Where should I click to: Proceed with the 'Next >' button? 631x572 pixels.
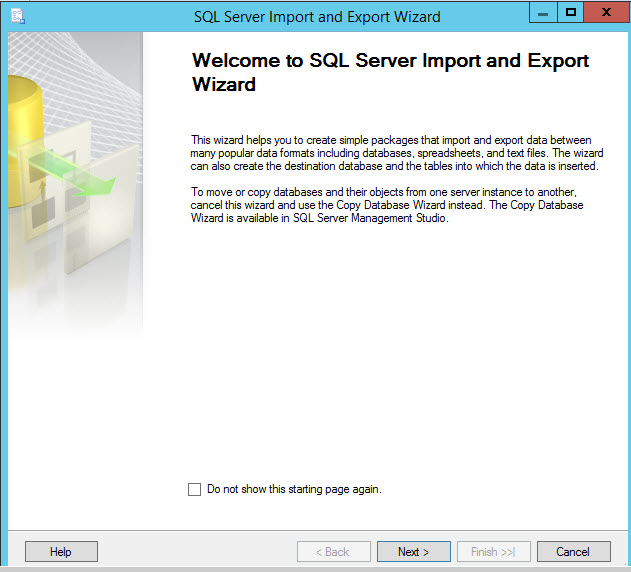[x=414, y=551]
